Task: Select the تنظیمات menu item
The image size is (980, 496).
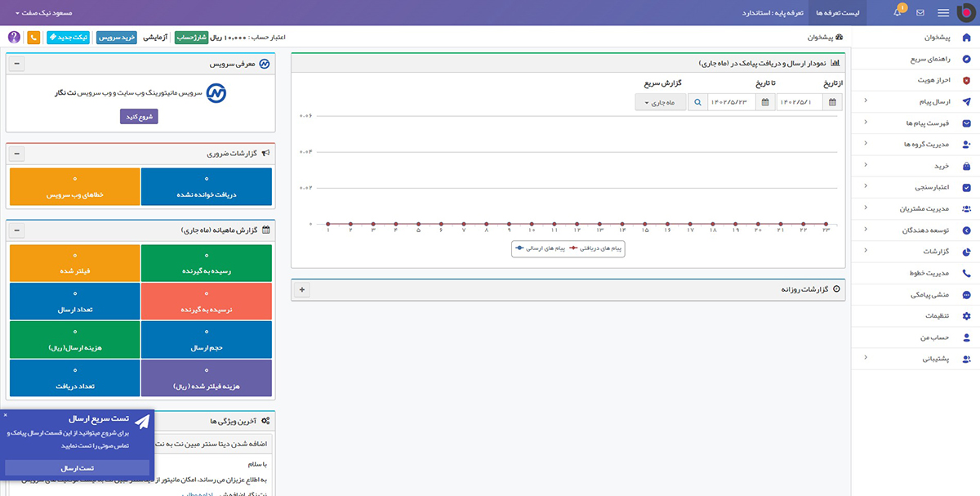Action: [x=915, y=315]
